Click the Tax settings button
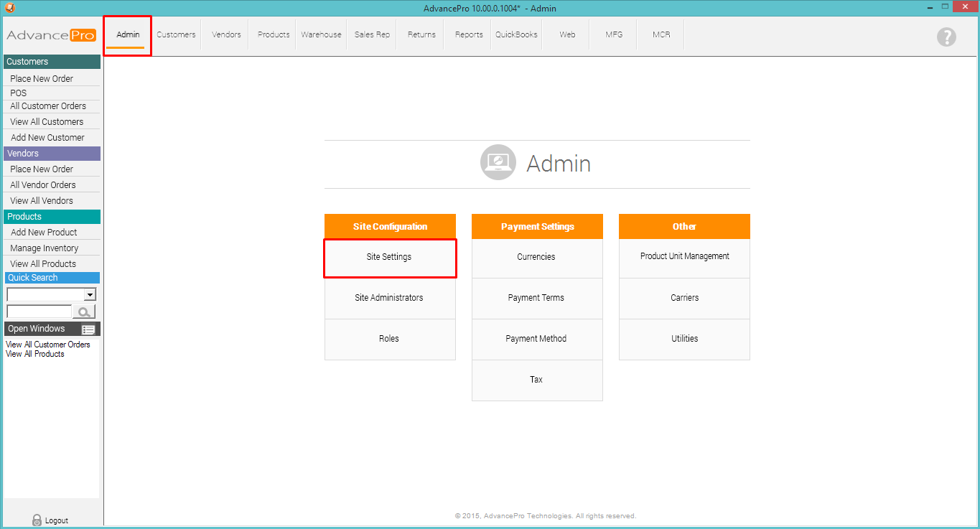 (536, 380)
